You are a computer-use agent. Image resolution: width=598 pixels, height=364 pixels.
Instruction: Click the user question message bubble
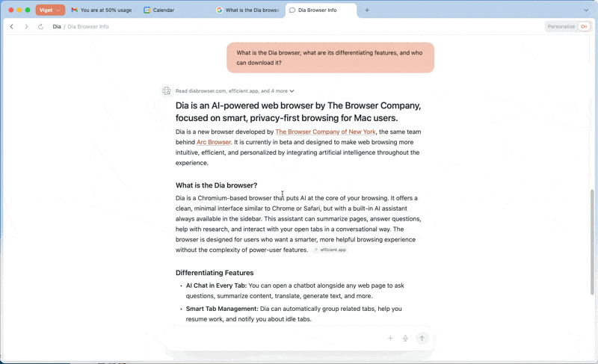[330, 58]
